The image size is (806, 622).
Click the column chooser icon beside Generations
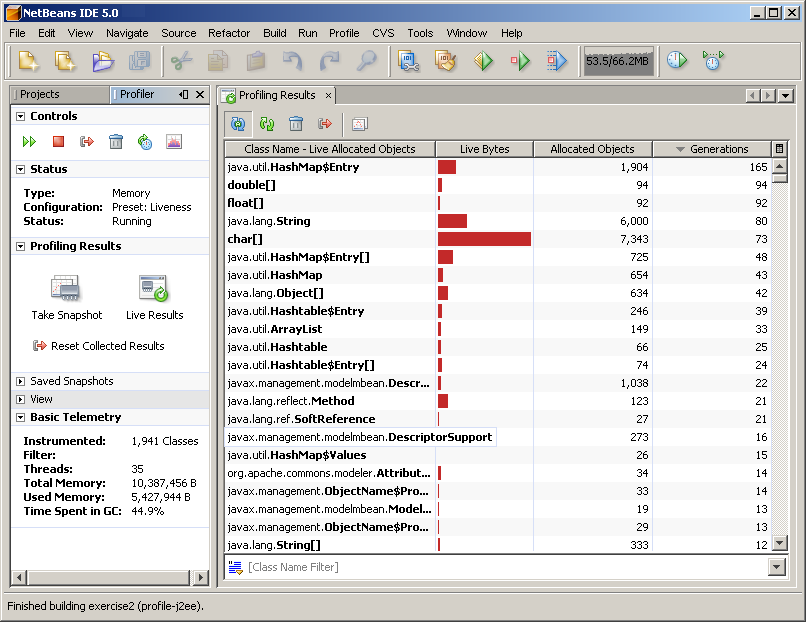[779, 149]
